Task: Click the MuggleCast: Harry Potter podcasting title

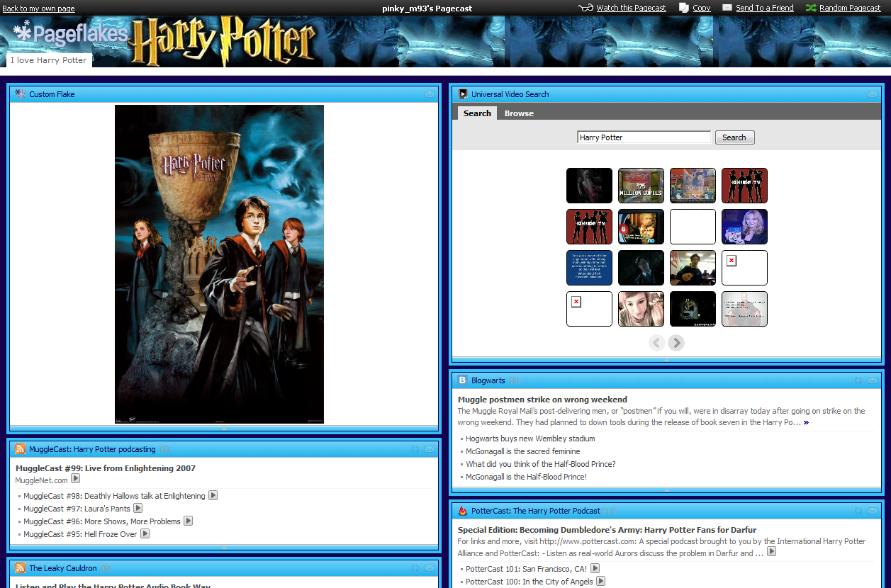Action: [92, 449]
